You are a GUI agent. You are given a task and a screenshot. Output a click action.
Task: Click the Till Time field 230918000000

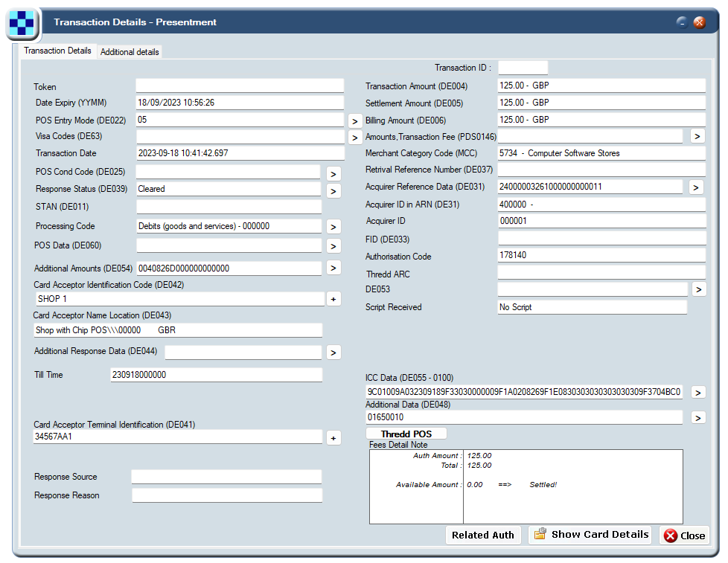[x=216, y=375]
